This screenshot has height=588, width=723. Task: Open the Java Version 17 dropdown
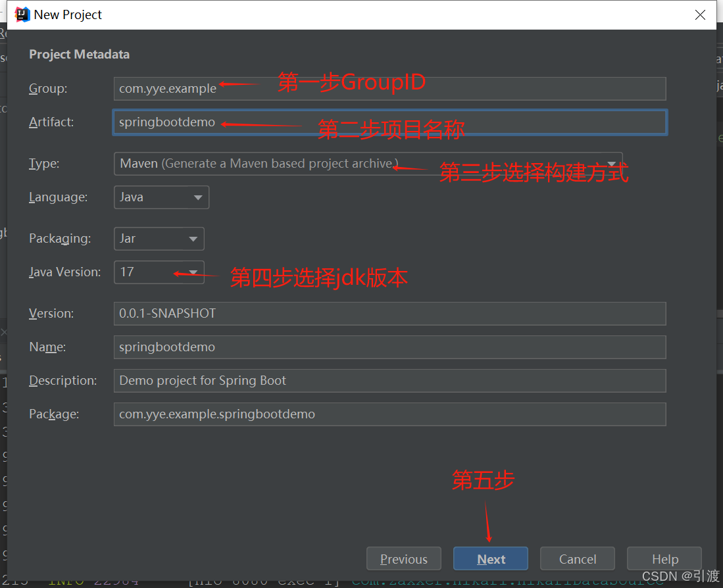[x=159, y=272]
